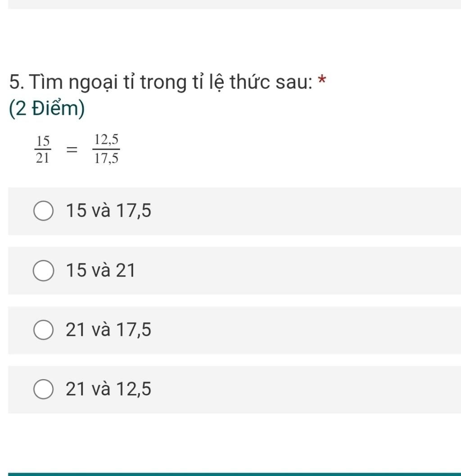Tap the "21 và 12,5" answer label text
461x476 pixels.
tap(108, 389)
